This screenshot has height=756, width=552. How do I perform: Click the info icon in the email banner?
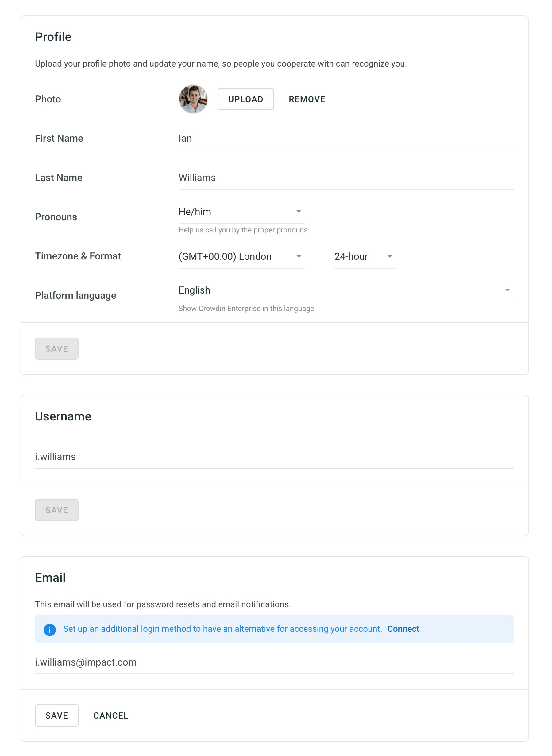(x=50, y=629)
